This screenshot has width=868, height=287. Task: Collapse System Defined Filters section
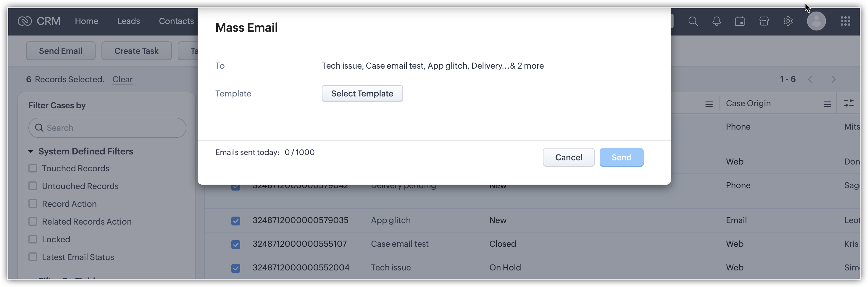(31, 151)
